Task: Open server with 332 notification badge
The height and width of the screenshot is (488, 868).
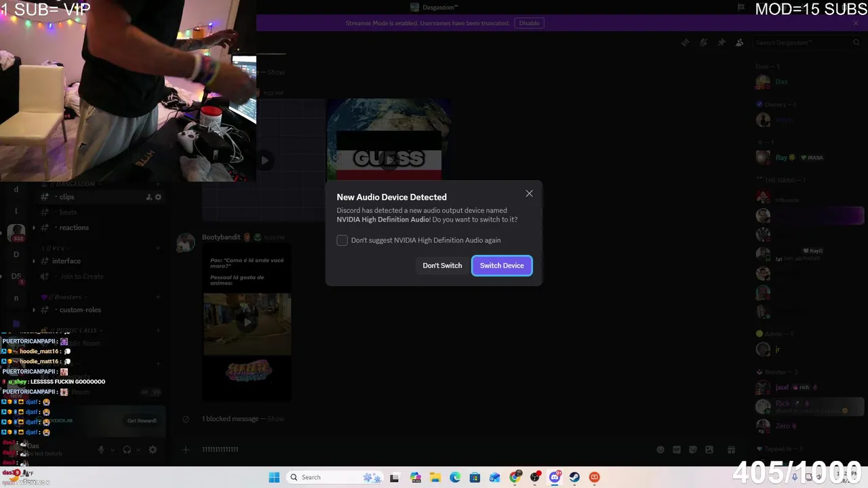Action: [16, 233]
